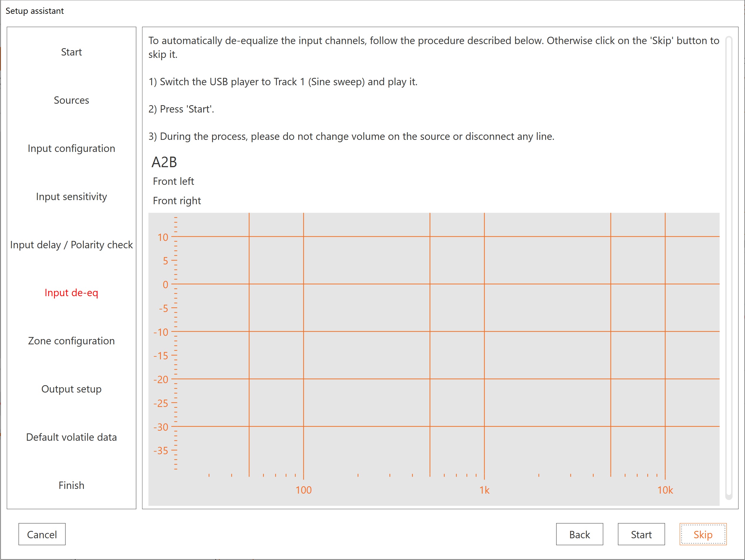Open the Sources step
The height and width of the screenshot is (560, 745).
[x=71, y=100]
